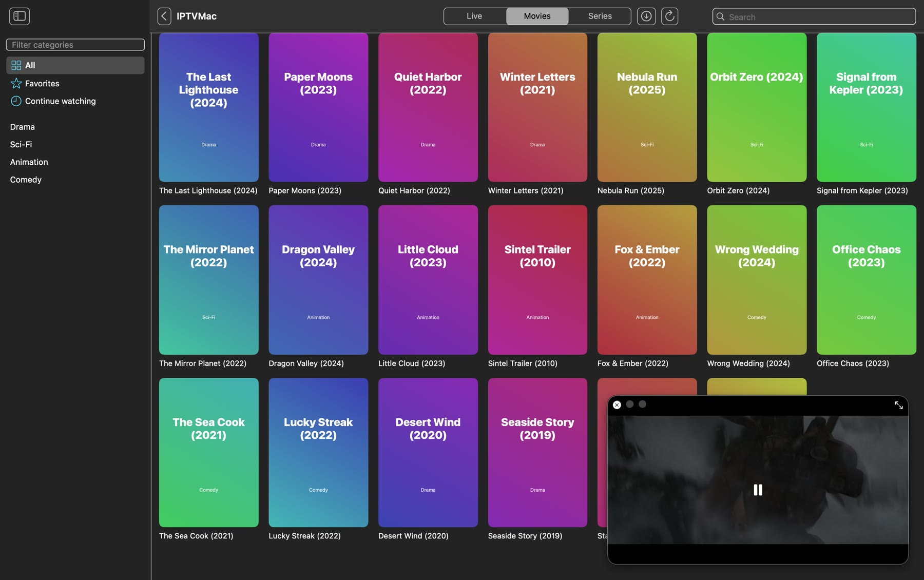
Task: Go back with the chevron button
Action: 164,16
